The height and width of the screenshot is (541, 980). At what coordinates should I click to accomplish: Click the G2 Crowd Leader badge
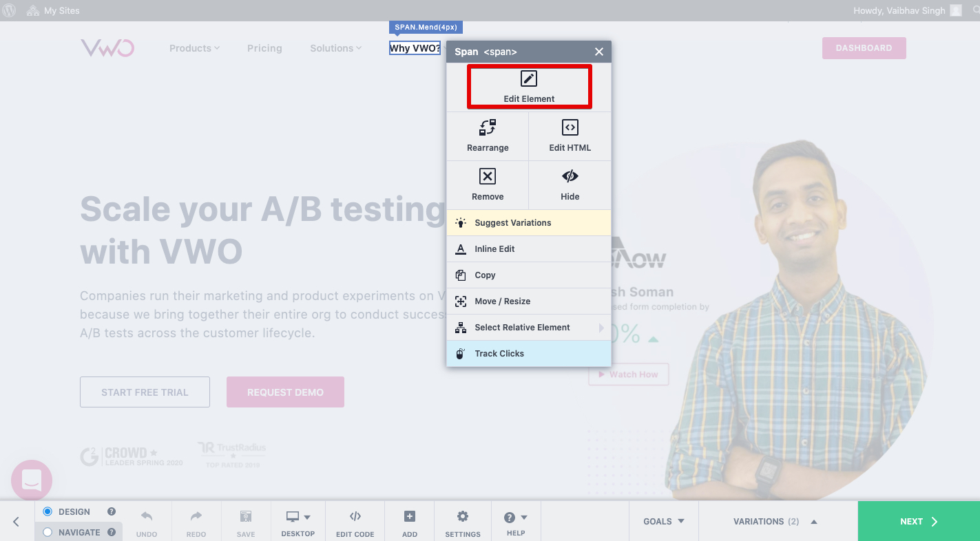pos(132,456)
